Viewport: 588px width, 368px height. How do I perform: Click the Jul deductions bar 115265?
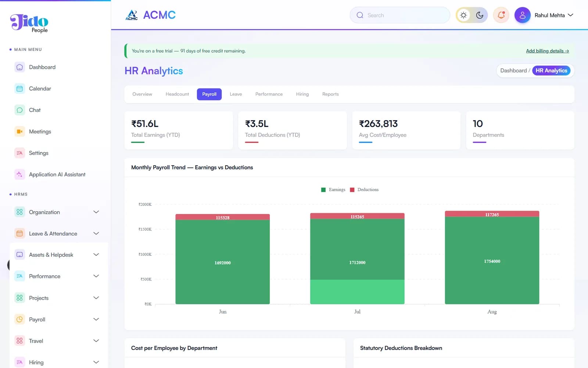point(357,216)
